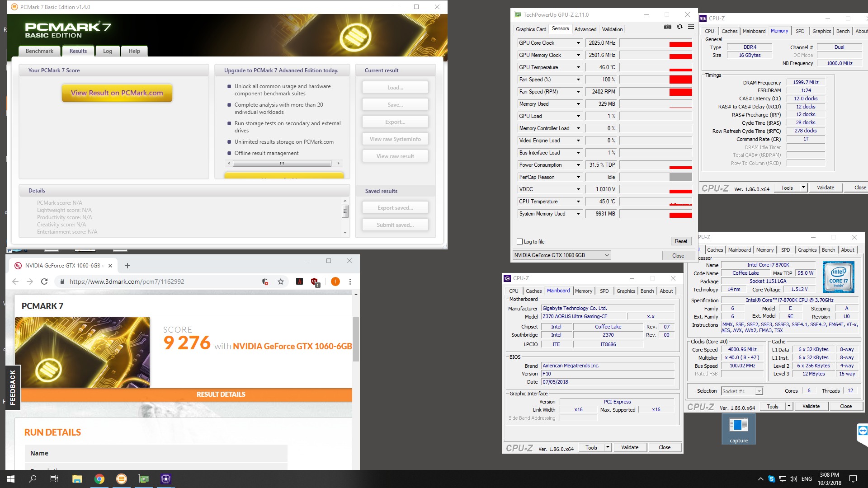The width and height of the screenshot is (868, 488).
Task: Open the PCMark 7 Help tab
Action: [x=134, y=51]
